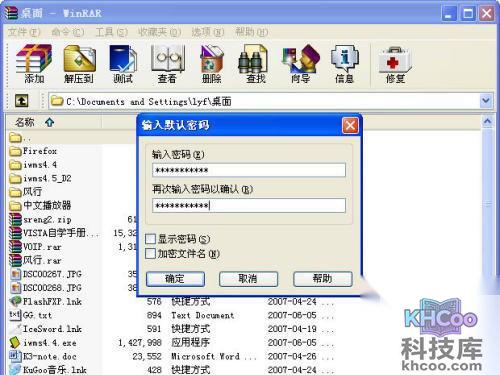Click the 添加 (Add) toolbar icon

pyautogui.click(x=34, y=63)
